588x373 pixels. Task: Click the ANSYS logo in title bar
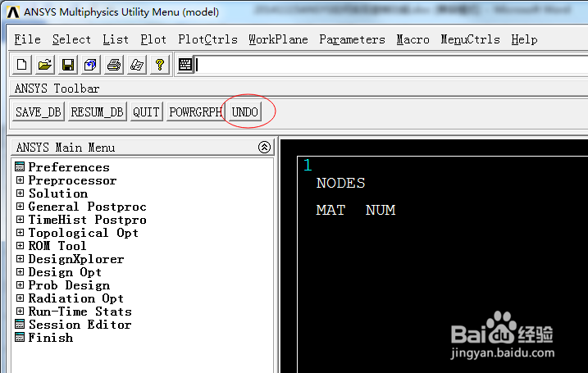point(13,12)
